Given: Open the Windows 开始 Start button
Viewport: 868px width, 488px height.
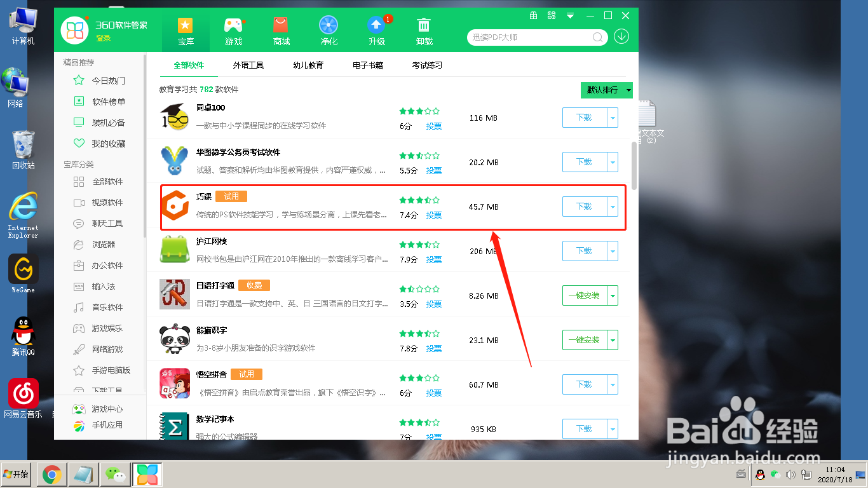Looking at the screenshot, I should click(16, 474).
